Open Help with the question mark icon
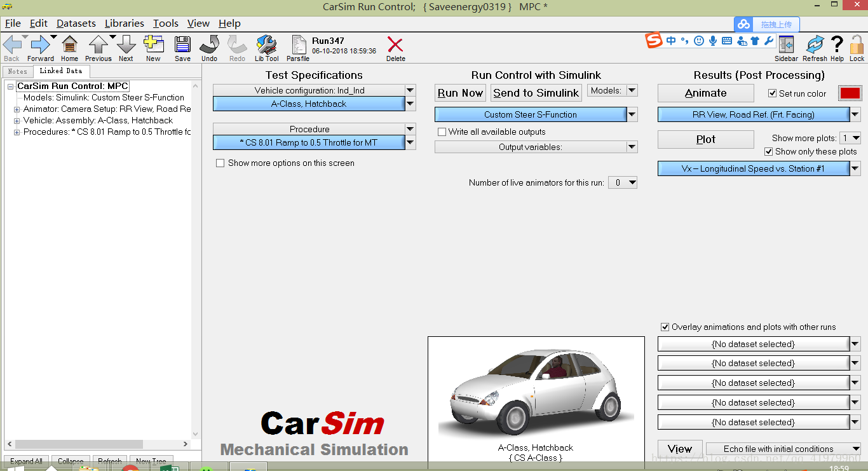 (837, 45)
